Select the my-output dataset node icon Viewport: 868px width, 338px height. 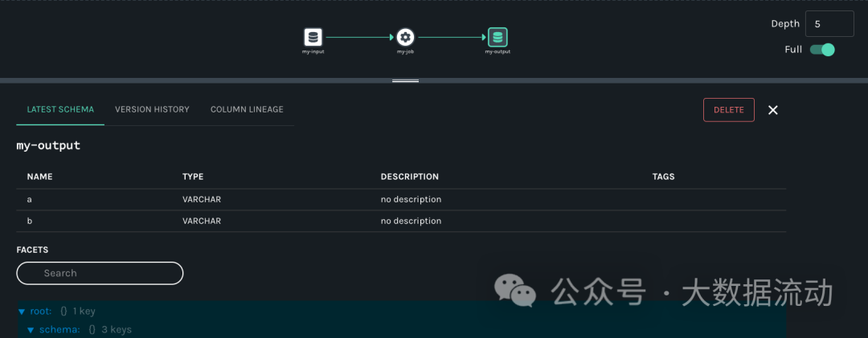click(497, 38)
